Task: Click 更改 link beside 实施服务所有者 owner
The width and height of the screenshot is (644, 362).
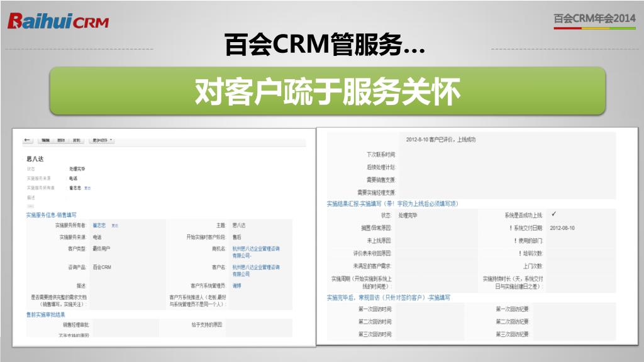Action: (x=115, y=226)
